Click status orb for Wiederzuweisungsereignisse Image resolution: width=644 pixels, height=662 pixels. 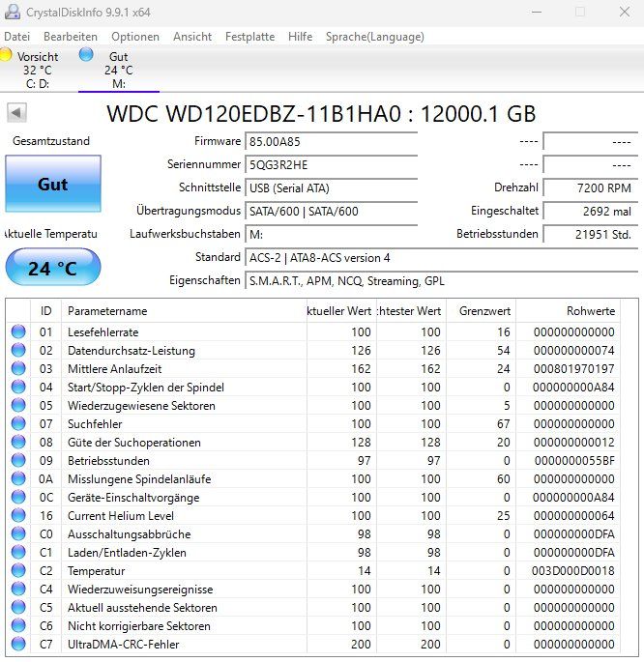(x=18, y=589)
